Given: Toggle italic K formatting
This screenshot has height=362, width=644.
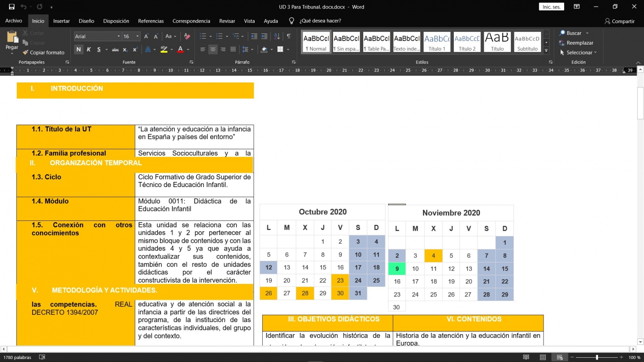Looking at the screenshot, I should [89, 49].
